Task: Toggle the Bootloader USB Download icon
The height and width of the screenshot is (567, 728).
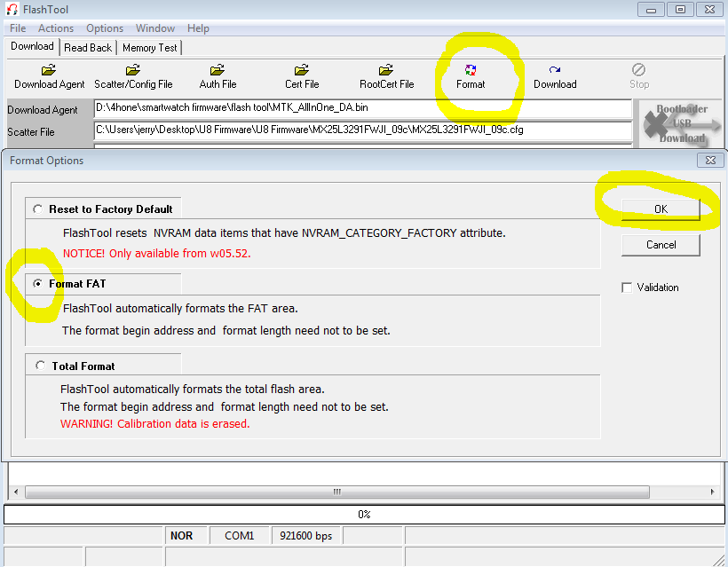Action: [x=682, y=123]
